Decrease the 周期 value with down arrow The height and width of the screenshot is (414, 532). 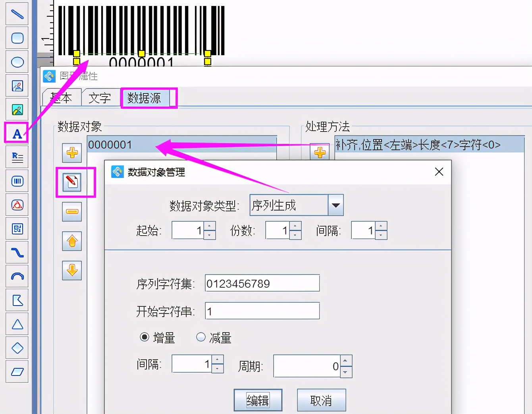point(346,372)
